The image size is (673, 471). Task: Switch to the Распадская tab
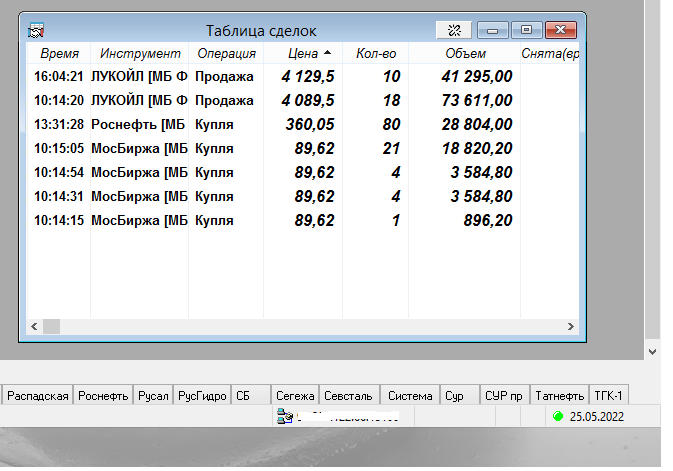pyautogui.click(x=38, y=396)
